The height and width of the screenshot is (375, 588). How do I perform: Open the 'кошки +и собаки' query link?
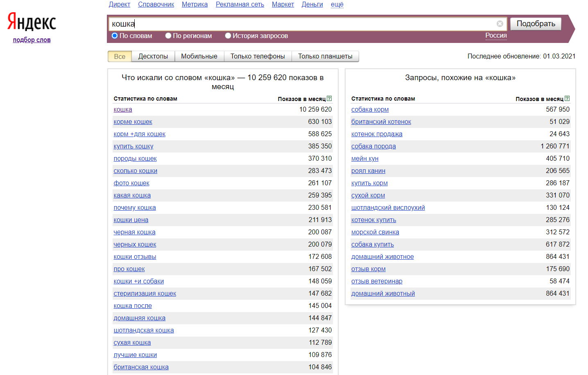[139, 281]
